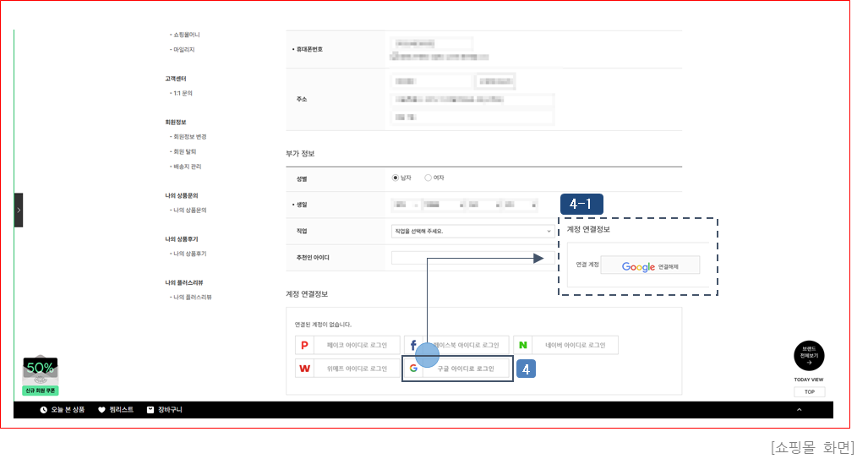Viewport: 868px width, 470px height.
Task: Click the 50% 신규 회원 쿠폰 coupon badge
Action: [x=41, y=376]
